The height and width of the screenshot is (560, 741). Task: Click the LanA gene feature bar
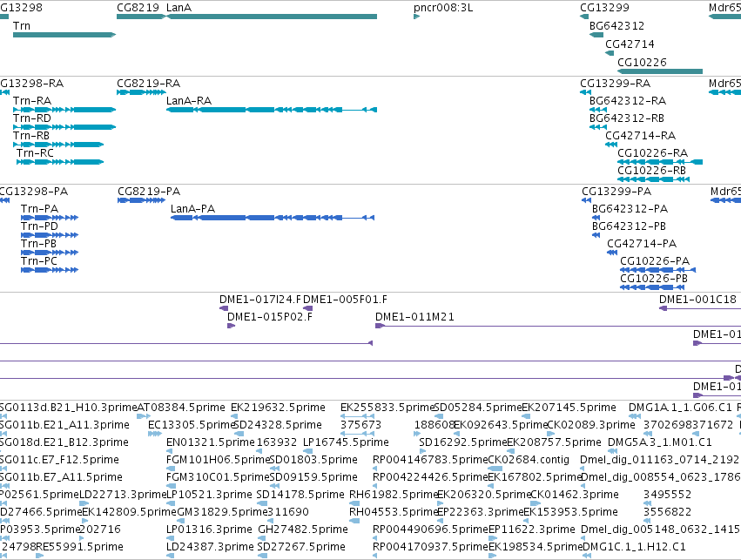click(x=272, y=17)
